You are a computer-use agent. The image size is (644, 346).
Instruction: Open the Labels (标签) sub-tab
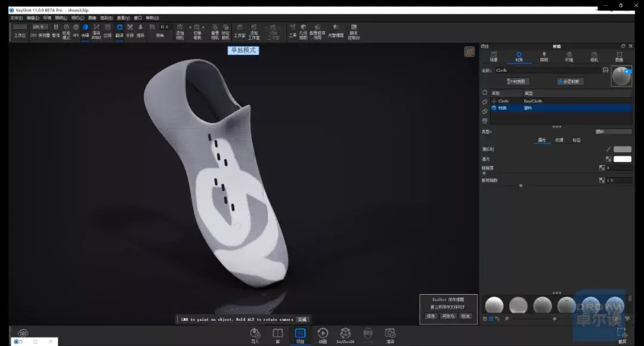tap(577, 140)
